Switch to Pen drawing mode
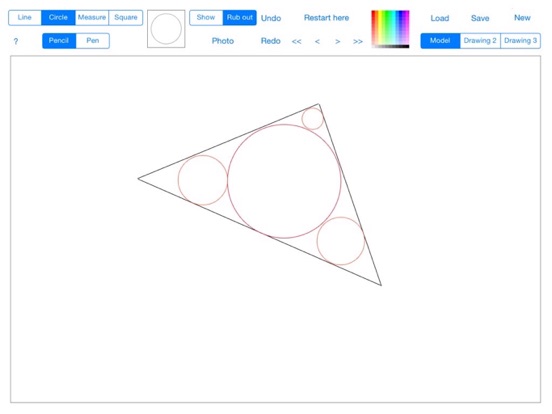Viewport: 552px width, 414px height. click(x=93, y=41)
